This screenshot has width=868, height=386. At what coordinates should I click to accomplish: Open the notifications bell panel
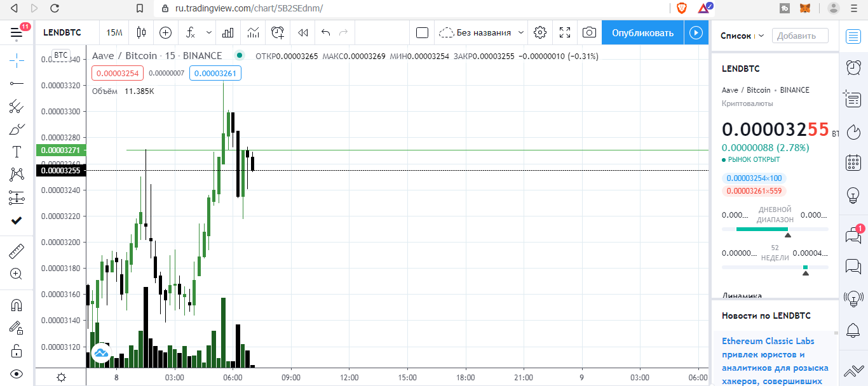point(853,329)
